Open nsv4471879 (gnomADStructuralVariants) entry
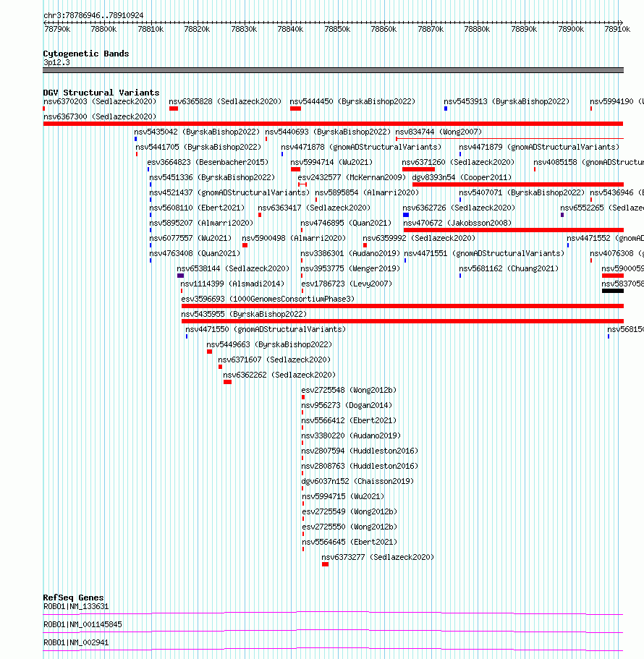 point(539,147)
